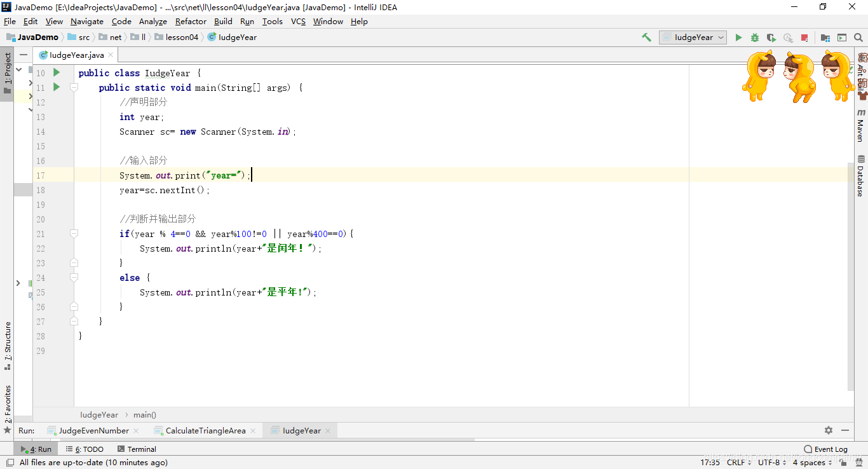This screenshot has width=868, height=469.
Task: Click run gutter icon beside line 10
Action: pyautogui.click(x=57, y=72)
